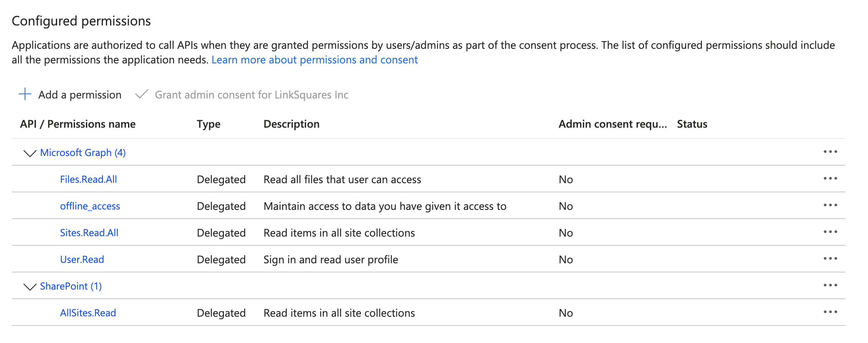Open the AllSites.Read permission link
This screenshot has height=343, width=868.
(88, 313)
